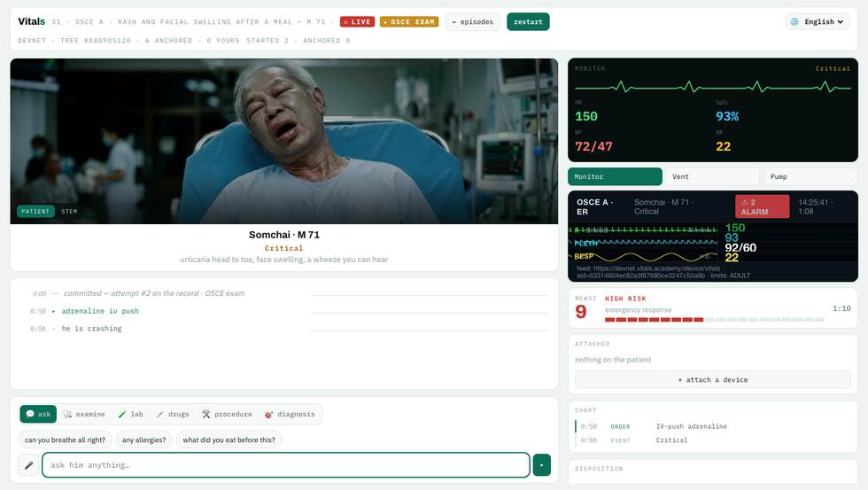868x490 pixels.
Task: Click the 'he is crashing' log entry
Action: click(x=91, y=329)
